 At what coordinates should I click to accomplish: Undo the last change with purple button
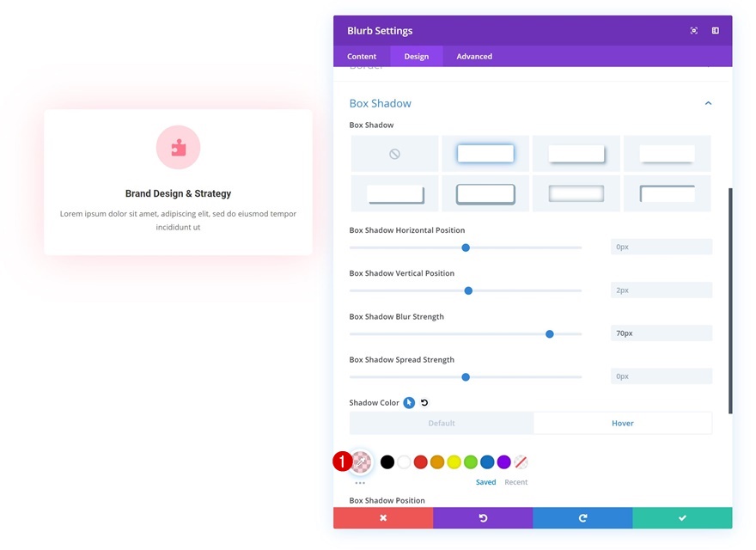483,518
